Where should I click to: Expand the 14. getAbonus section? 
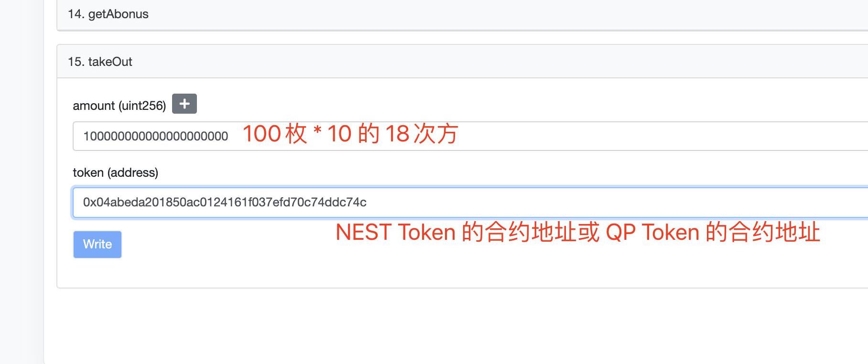click(430, 14)
